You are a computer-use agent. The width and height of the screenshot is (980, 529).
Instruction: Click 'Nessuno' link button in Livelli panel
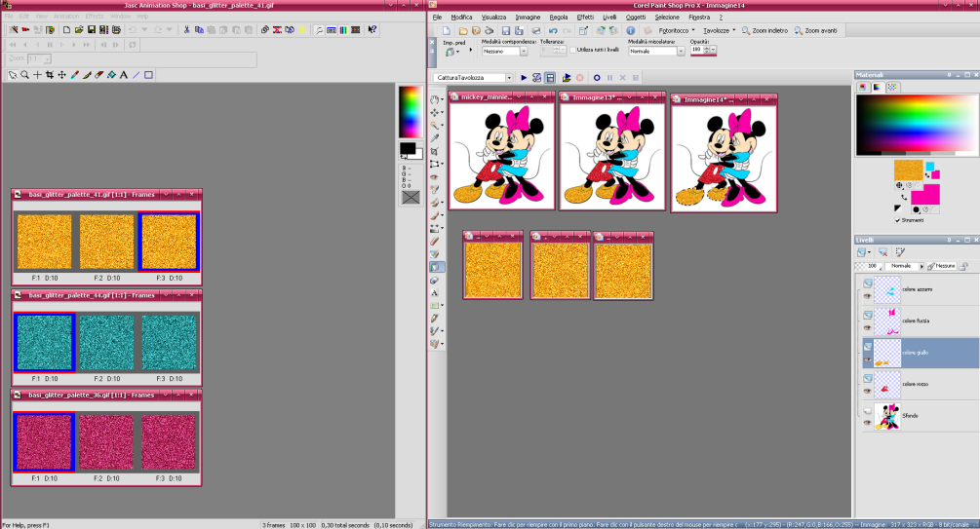coord(941,266)
